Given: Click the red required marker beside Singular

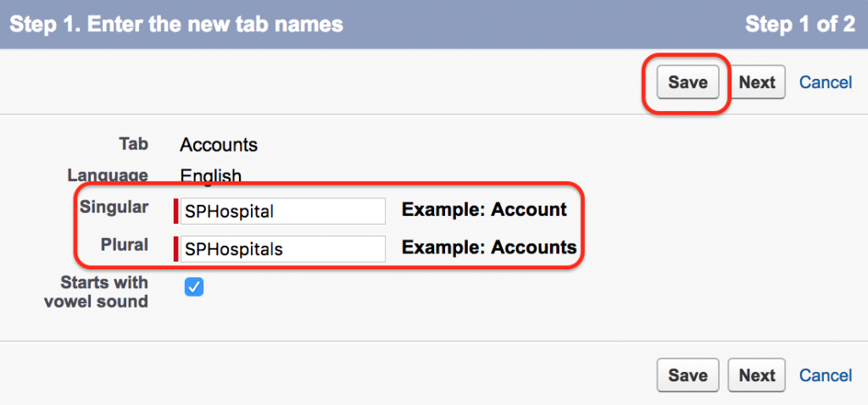Looking at the screenshot, I should [x=176, y=211].
